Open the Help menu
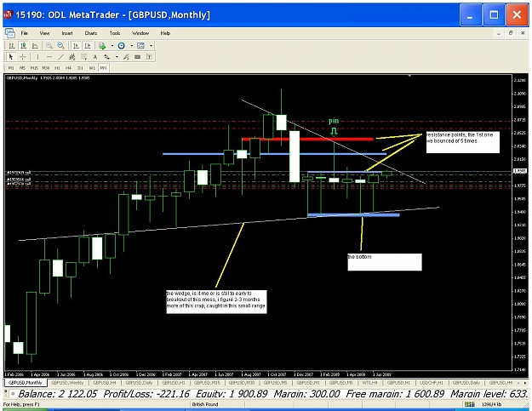This screenshot has width=532, height=411. pyautogui.click(x=165, y=33)
